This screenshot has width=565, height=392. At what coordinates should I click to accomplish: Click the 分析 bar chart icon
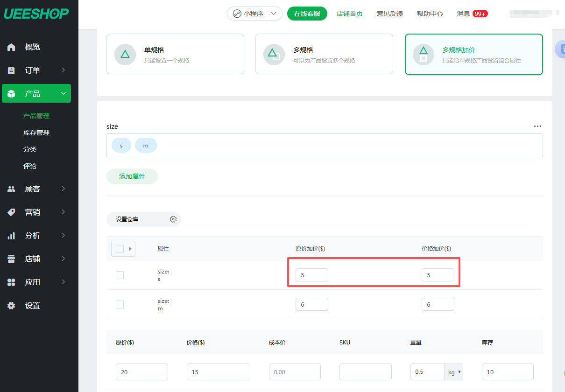12,236
